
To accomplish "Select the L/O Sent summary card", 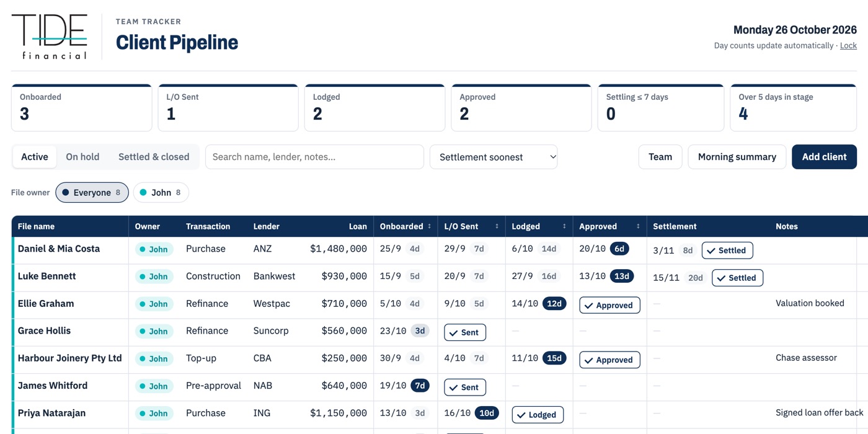I will click(x=228, y=108).
